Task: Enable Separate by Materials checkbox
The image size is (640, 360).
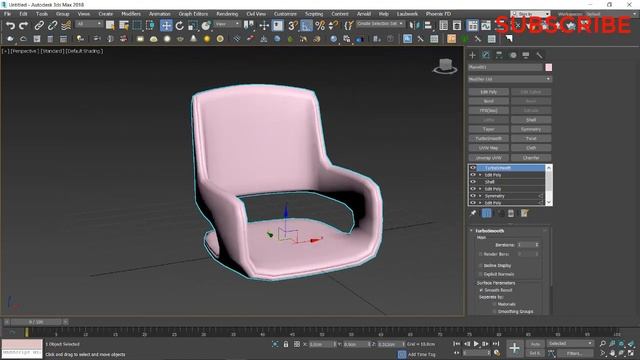Action: [x=494, y=304]
